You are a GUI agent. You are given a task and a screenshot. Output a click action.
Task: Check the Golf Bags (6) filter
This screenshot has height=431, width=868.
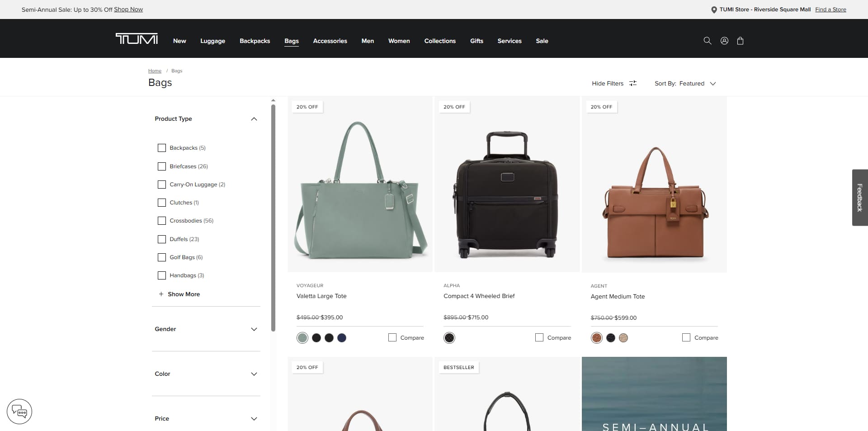pyautogui.click(x=161, y=257)
